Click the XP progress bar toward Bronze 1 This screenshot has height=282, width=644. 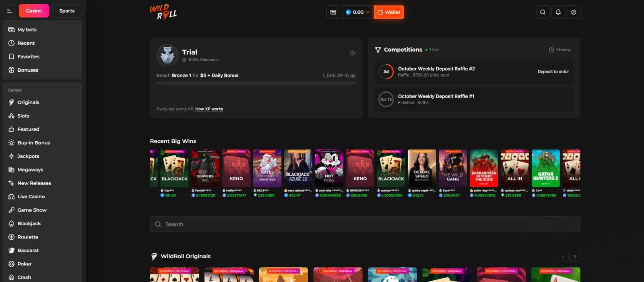click(256, 83)
